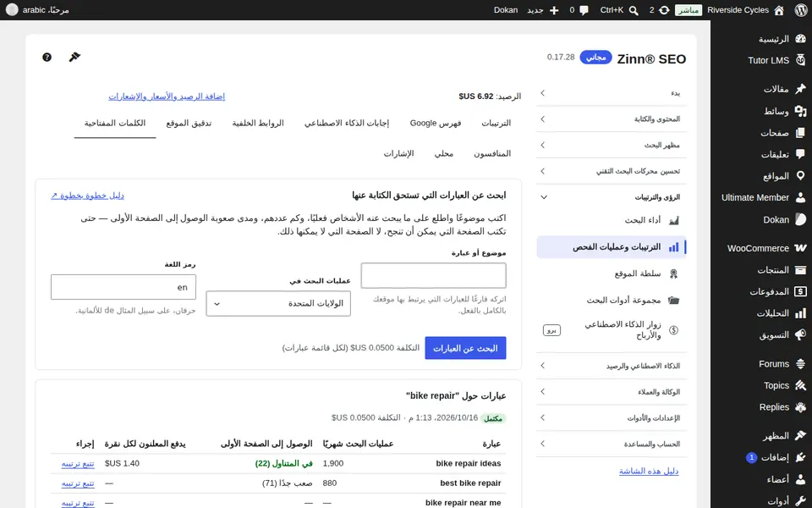Viewport: 812px width, 508px height.
Task: Click the البحث عن العبارات button
Action: click(465, 348)
